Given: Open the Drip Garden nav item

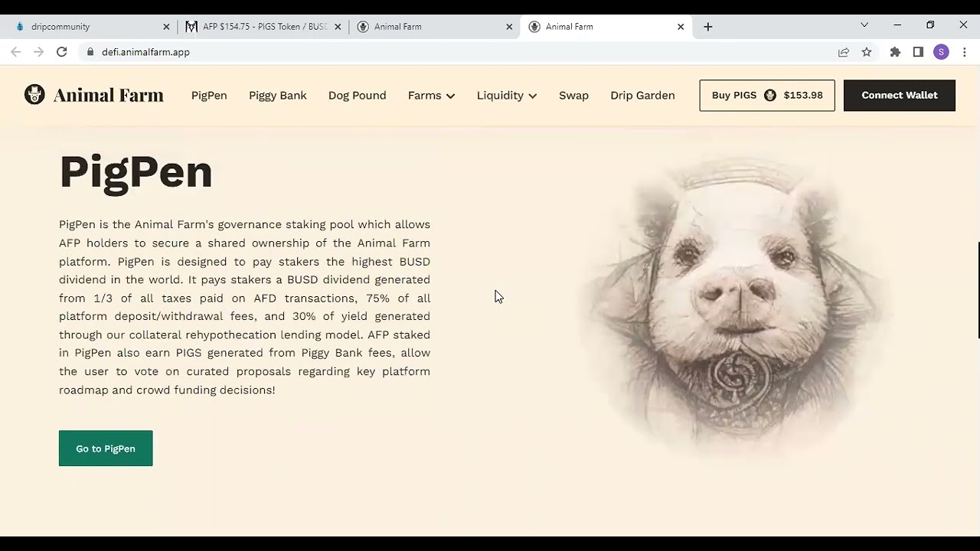Looking at the screenshot, I should point(642,96).
